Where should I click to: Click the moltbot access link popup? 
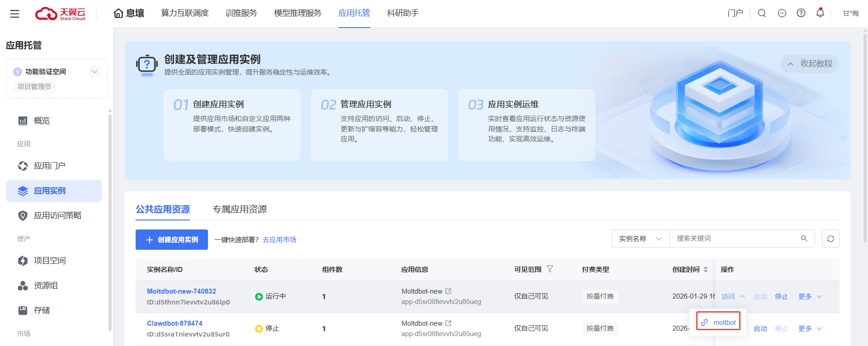[x=718, y=322]
